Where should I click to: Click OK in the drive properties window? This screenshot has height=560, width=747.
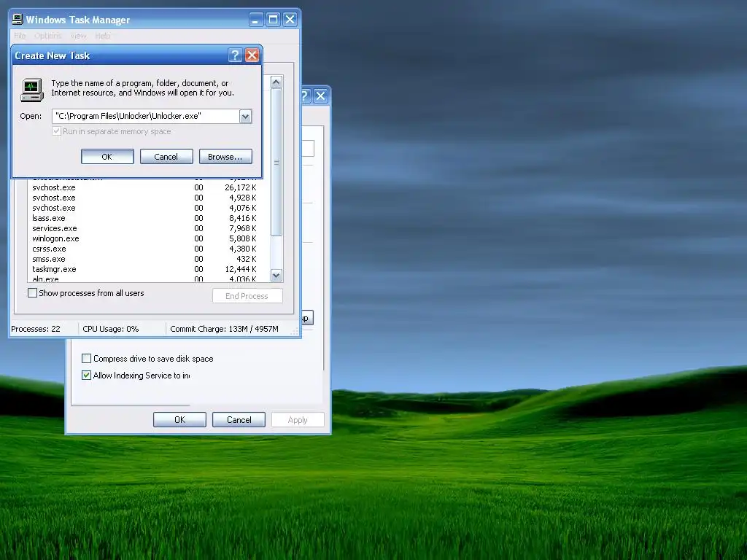tap(179, 419)
